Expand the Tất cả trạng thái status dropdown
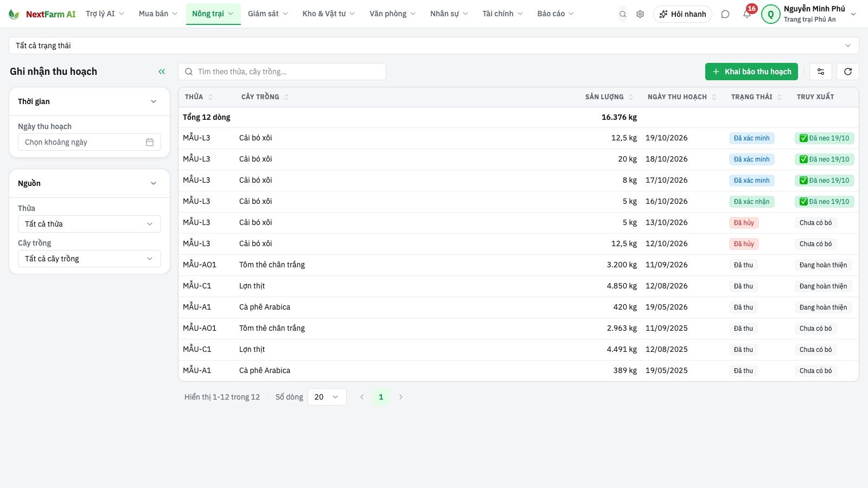This screenshot has height=488, width=868. click(x=433, y=46)
